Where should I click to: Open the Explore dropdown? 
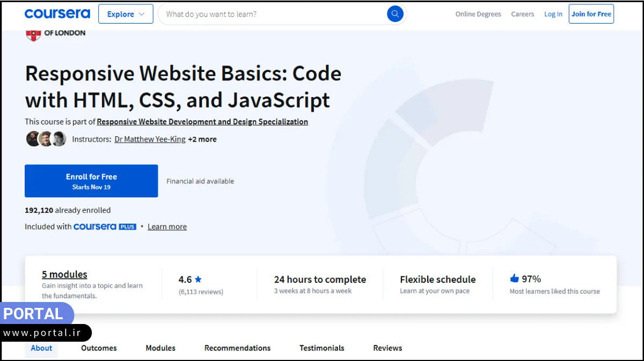tap(126, 13)
